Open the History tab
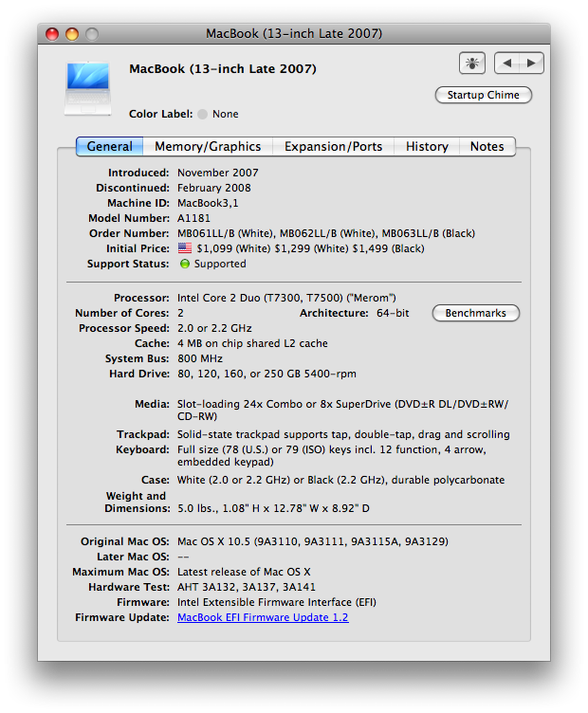 click(x=427, y=146)
